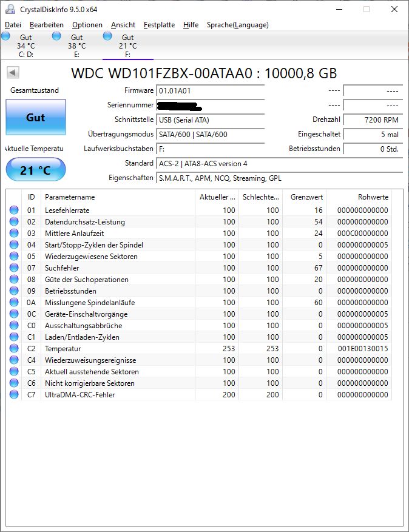Click status orb of Geräte-Einschaltvorgänge row
This screenshot has width=409, height=532.
point(14,314)
